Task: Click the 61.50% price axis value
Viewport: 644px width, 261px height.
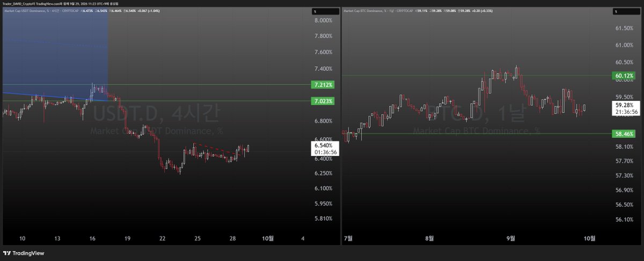Action: [x=625, y=28]
